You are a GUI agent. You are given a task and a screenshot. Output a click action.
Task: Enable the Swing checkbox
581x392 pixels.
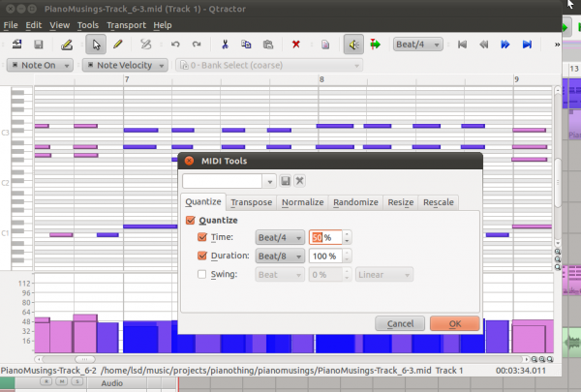202,274
